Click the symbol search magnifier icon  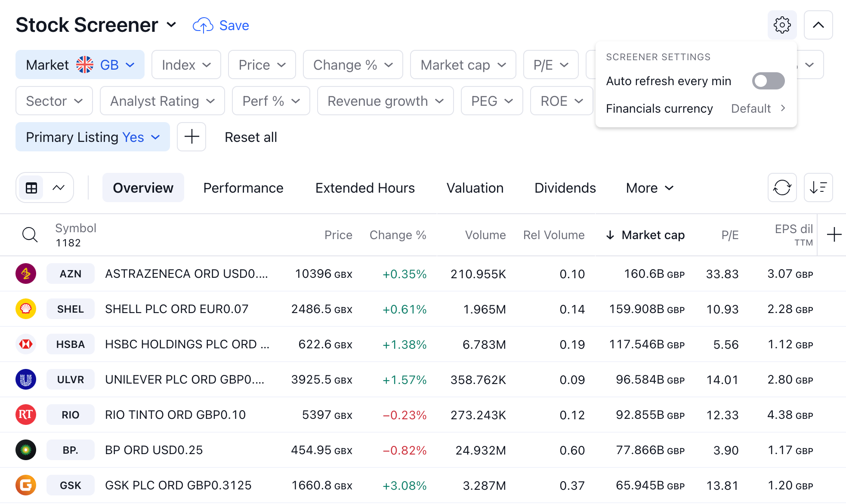coord(30,235)
